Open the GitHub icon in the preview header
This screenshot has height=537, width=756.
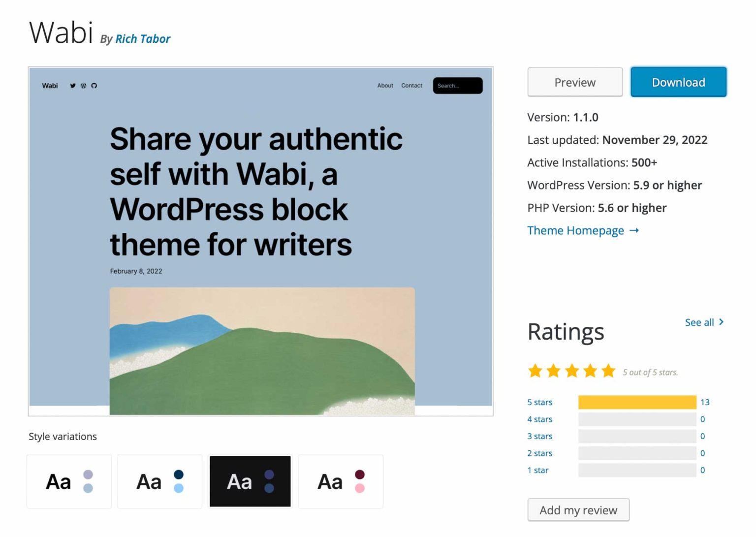[94, 86]
